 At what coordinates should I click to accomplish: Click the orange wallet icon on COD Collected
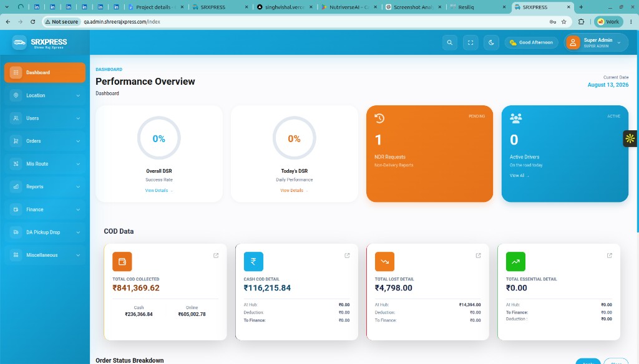click(122, 261)
